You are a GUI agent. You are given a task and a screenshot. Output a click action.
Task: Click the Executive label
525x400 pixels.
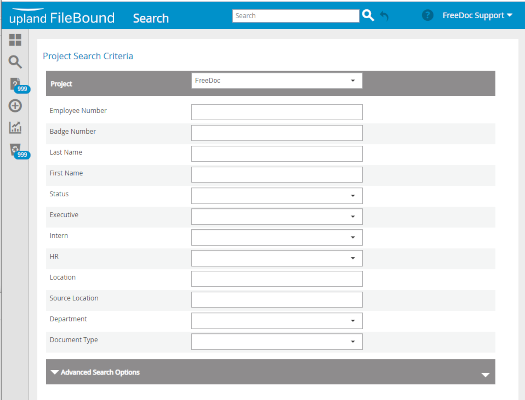[x=64, y=215]
